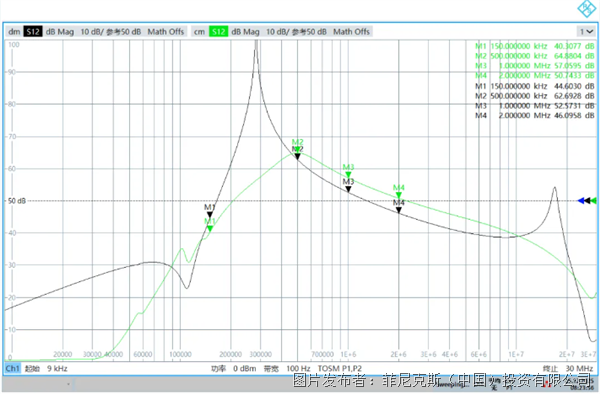This screenshot has width=600, height=394.
Task: Click the 50 dB reference line label
Action: coord(17,201)
